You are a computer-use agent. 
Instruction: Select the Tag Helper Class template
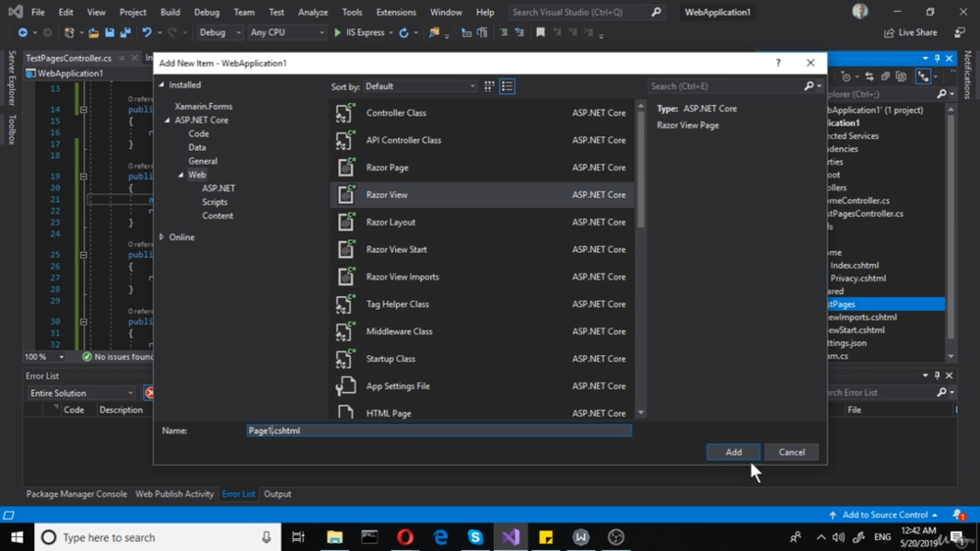(481, 304)
